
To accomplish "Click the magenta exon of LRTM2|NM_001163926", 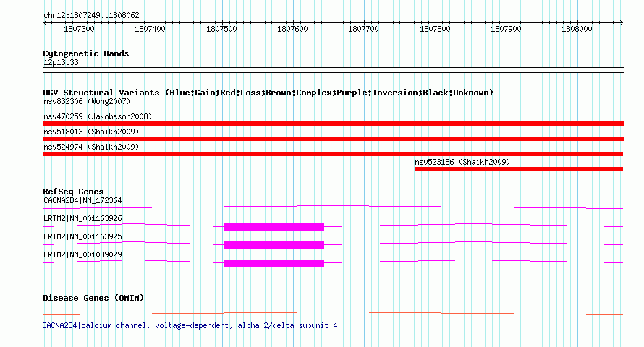I will pos(274,227).
